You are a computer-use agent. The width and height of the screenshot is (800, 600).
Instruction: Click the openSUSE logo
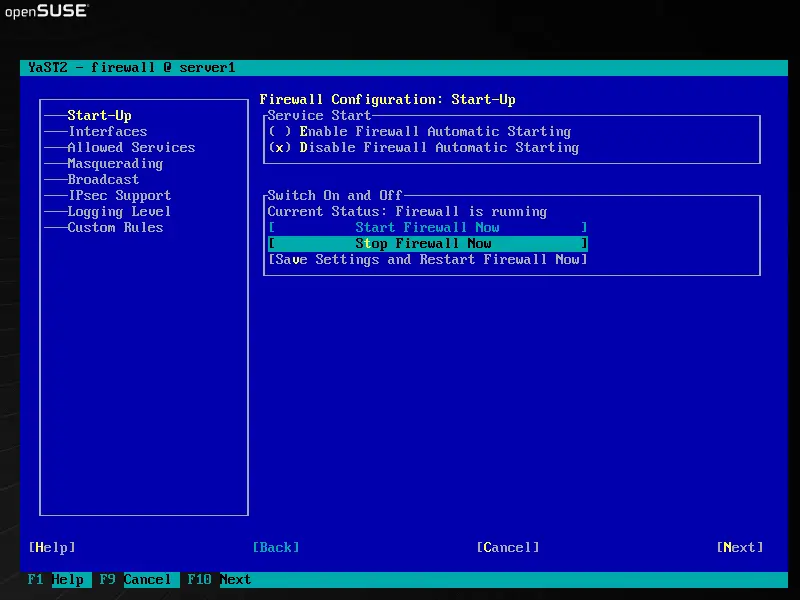47,11
